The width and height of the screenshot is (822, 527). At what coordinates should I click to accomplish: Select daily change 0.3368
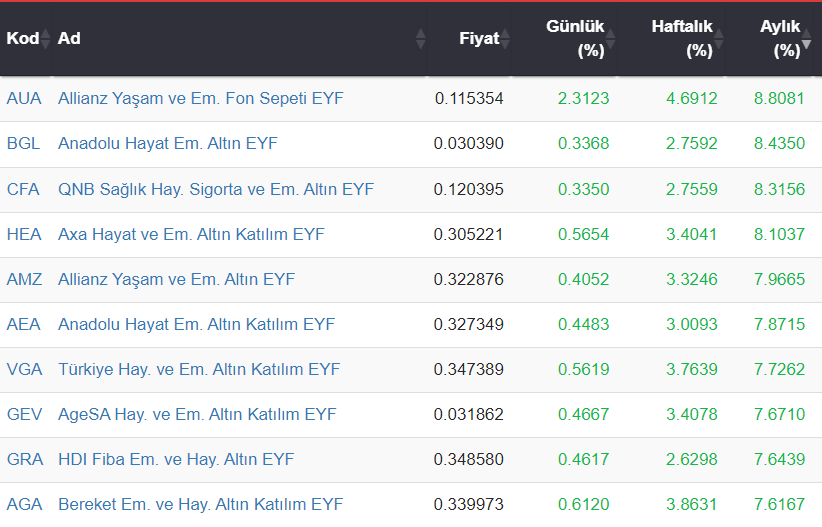tap(583, 144)
